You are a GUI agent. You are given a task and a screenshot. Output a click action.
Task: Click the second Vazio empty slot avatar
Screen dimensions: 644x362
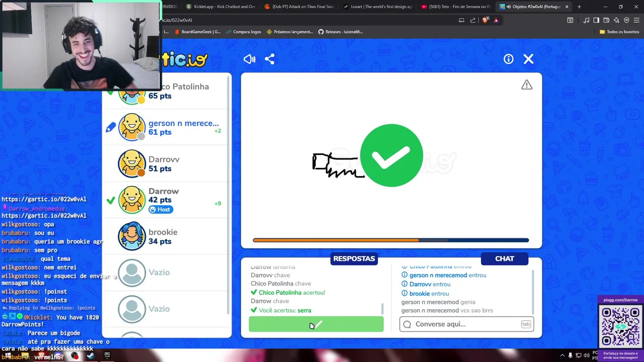pyautogui.click(x=132, y=309)
